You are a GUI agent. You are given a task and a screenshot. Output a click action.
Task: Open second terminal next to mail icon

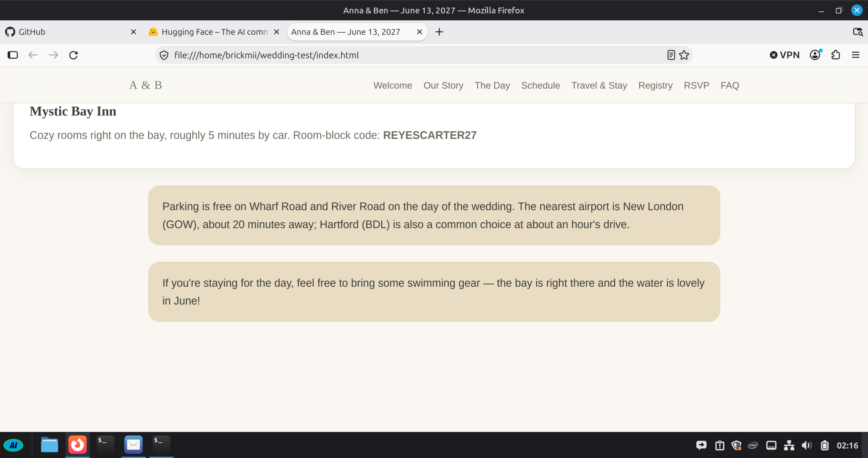tap(161, 445)
